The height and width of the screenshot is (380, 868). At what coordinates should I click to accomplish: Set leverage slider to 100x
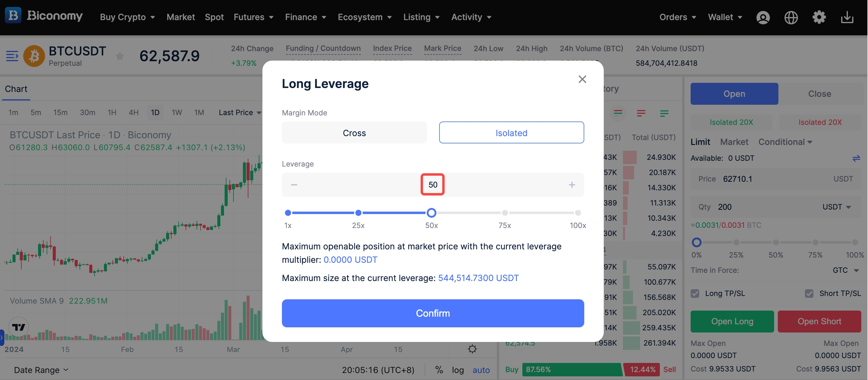click(x=578, y=213)
